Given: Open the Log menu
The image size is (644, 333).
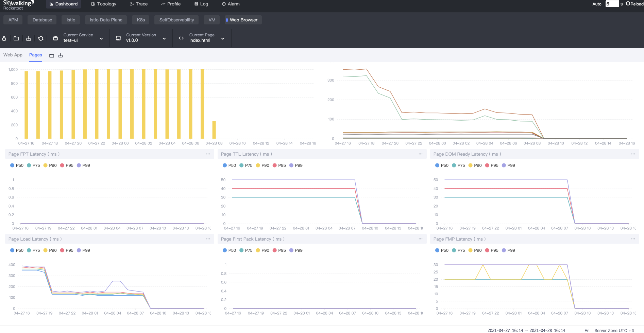Looking at the screenshot, I should 201,4.
